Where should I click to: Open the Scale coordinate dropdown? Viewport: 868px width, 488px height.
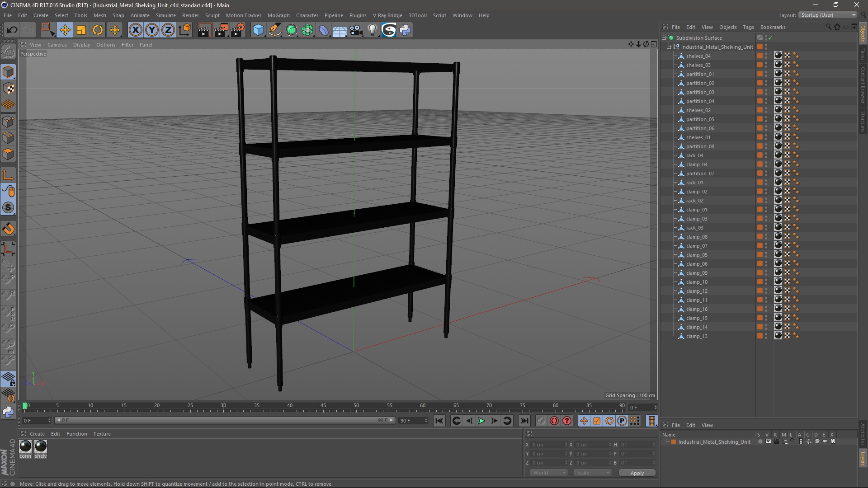(593, 473)
